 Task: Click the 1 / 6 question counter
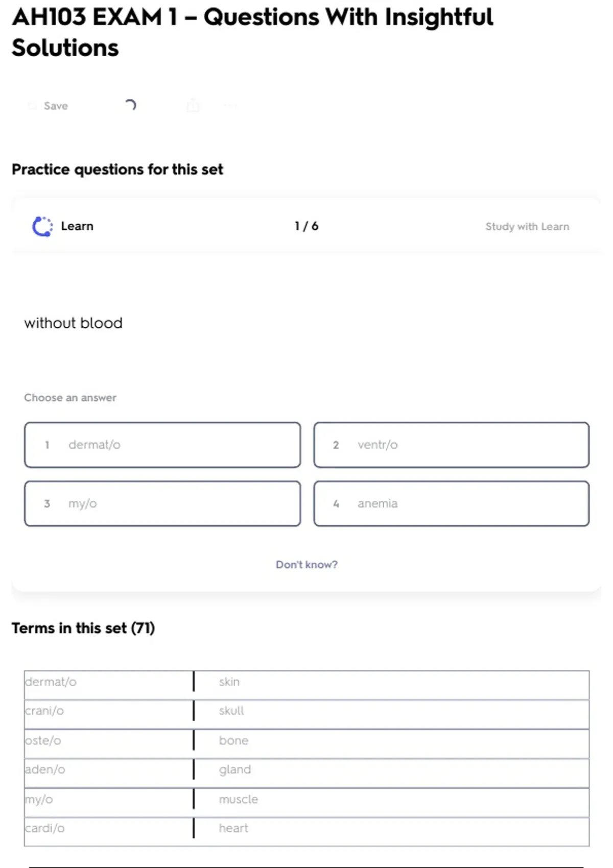(306, 226)
